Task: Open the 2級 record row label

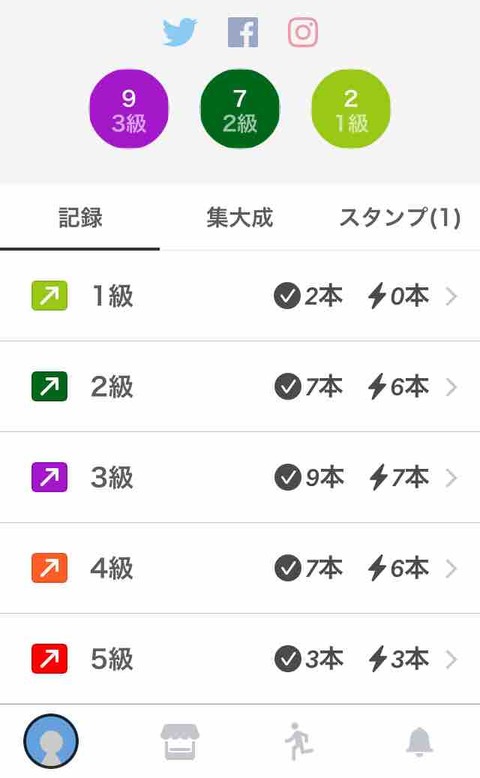Action: tap(112, 387)
